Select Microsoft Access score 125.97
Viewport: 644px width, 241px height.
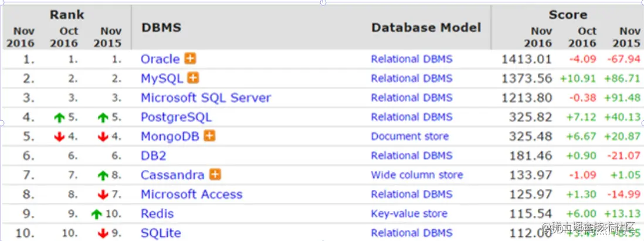531,194
